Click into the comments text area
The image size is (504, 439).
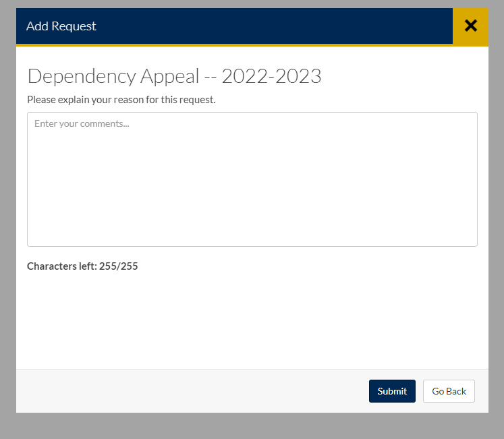coord(252,179)
